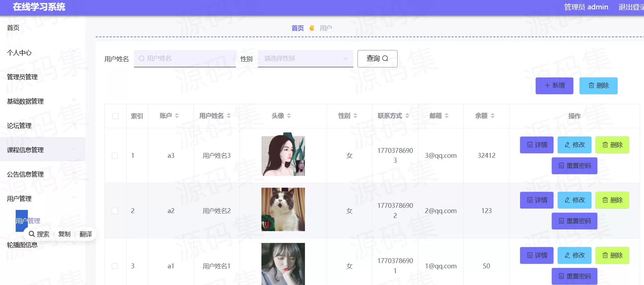Expand the 公告信息管理 sidebar menu
This screenshot has width=644, height=285.
tap(42, 174)
